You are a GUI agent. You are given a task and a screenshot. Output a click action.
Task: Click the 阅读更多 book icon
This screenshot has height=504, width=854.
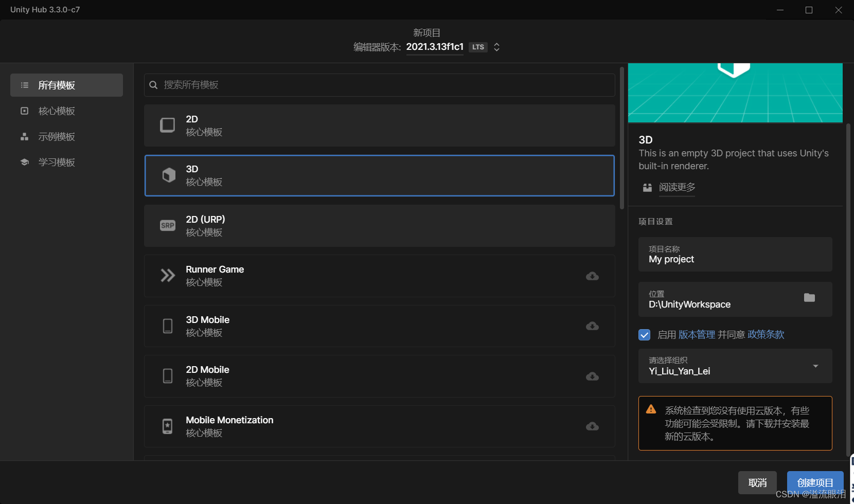coord(647,187)
